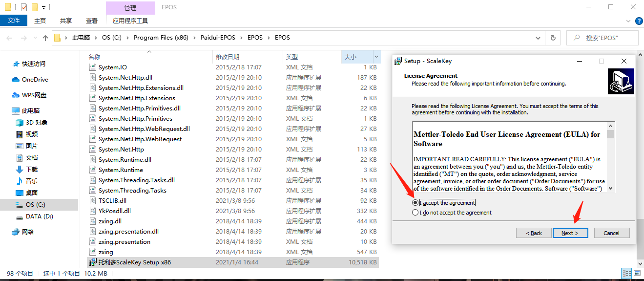644x281 pixels.
Task: Click the Program Files (x86) breadcrumb
Action: [161, 38]
